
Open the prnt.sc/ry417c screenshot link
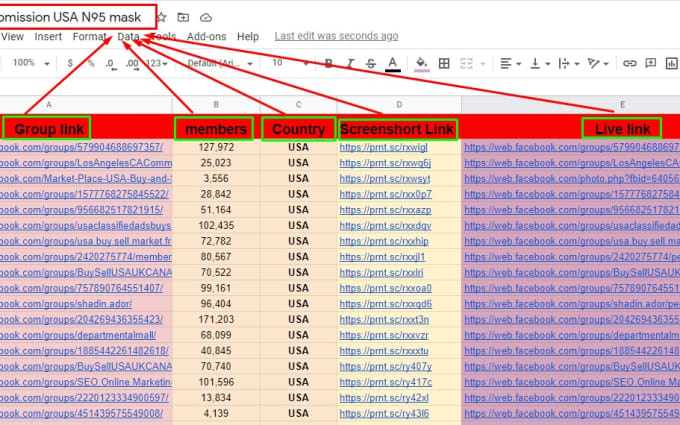[386, 382]
